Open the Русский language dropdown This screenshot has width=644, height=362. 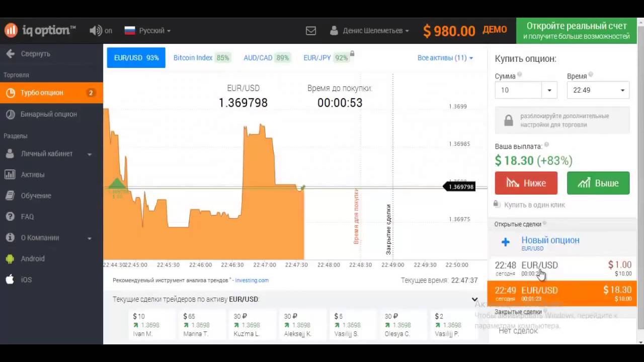pos(147,31)
